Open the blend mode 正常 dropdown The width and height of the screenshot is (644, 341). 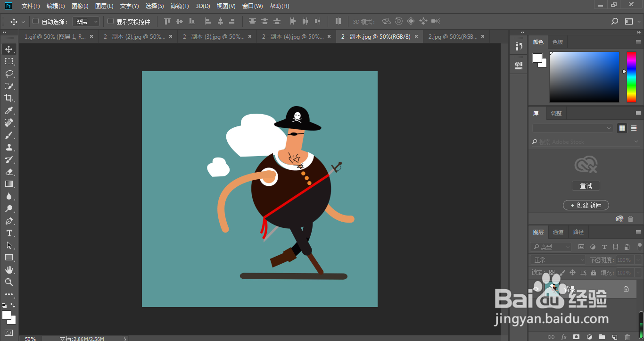[558, 260]
